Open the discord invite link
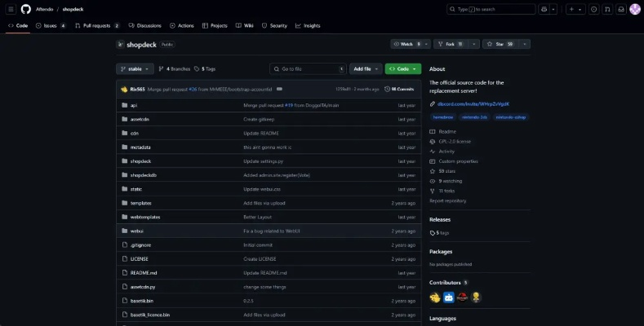The height and width of the screenshot is (326, 644). [x=468, y=104]
